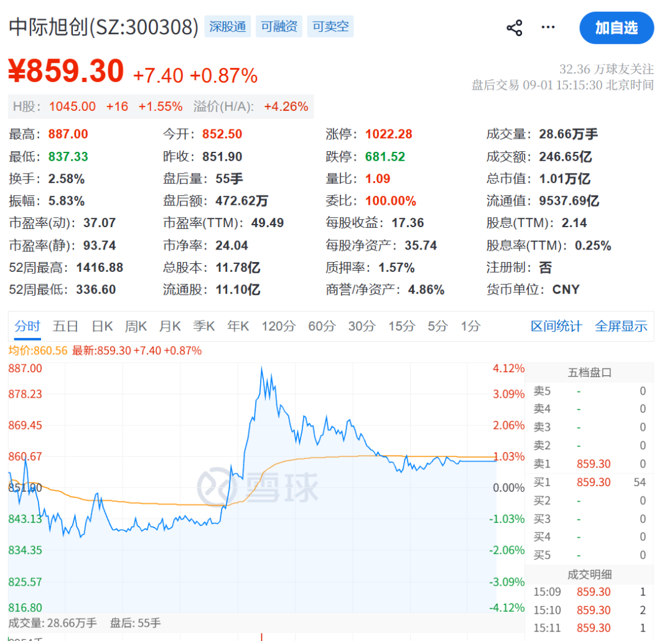
Task: Click the 货币单位 value CNY
Action: click(566, 289)
